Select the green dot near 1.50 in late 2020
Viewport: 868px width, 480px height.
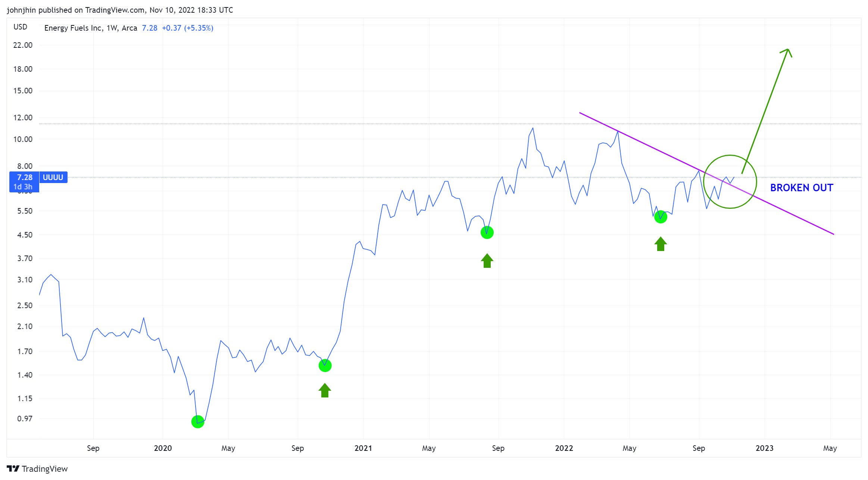tap(325, 365)
